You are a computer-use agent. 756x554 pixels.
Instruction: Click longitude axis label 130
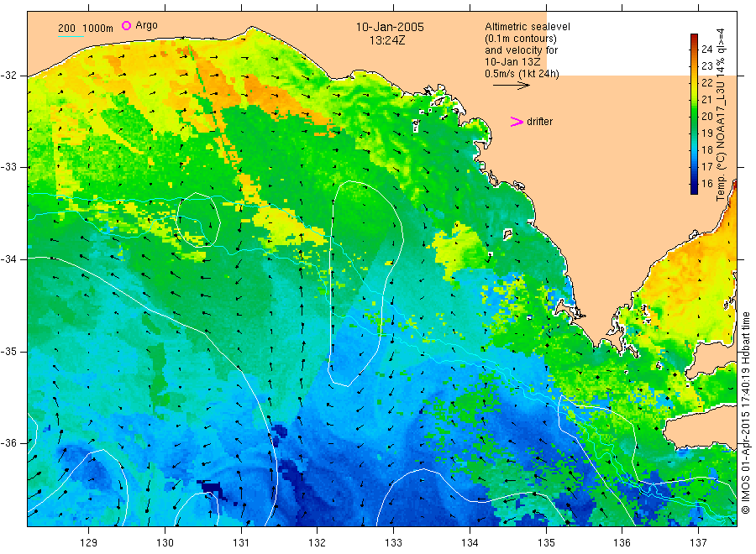click(165, 543)
